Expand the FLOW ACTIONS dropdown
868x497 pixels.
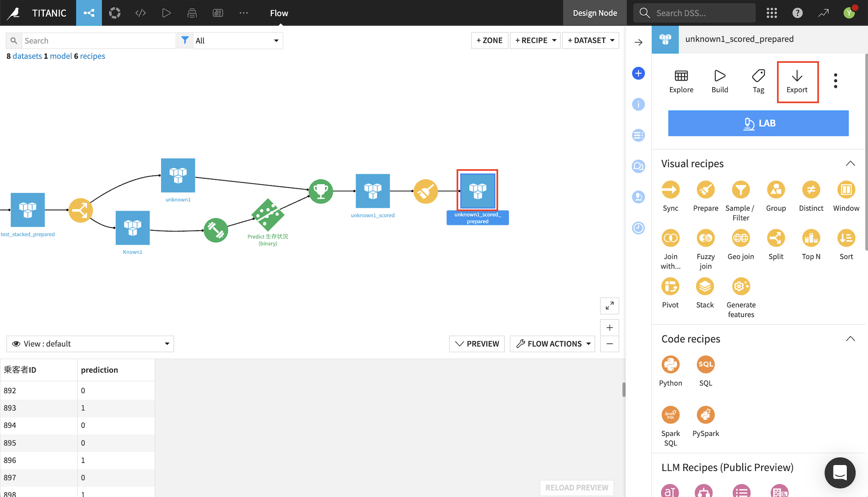tap(552, 344)
